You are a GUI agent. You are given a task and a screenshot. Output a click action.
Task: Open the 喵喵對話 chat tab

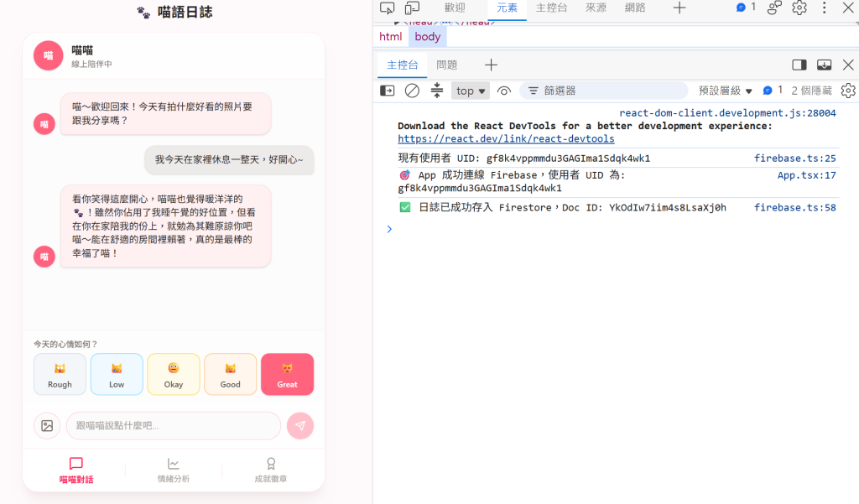tap(76, 470)
